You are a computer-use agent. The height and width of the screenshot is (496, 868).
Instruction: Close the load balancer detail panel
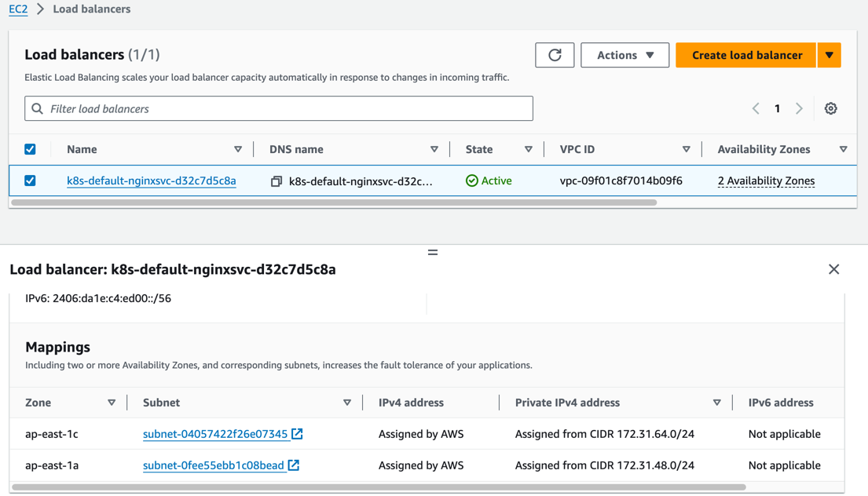point(833,269)
